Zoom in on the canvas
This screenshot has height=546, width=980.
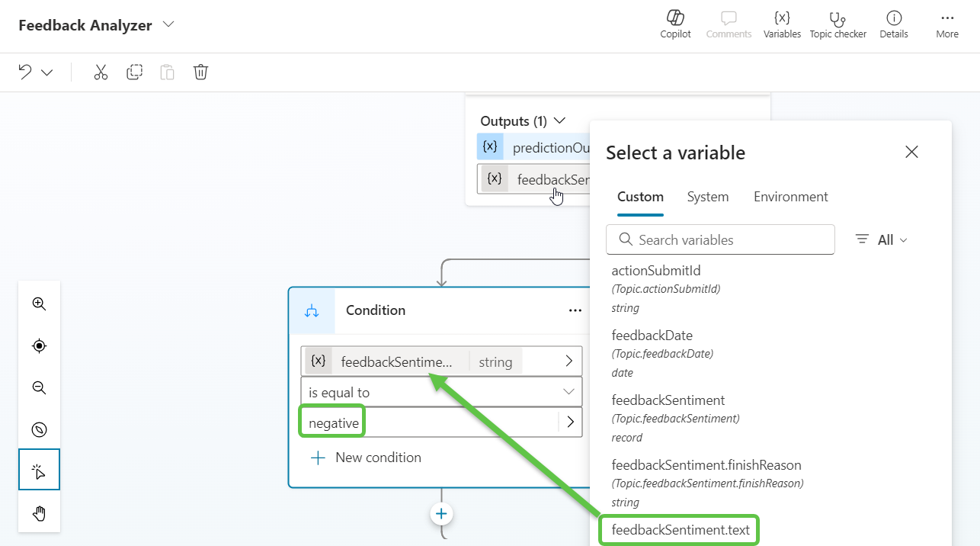click(40, 304)
